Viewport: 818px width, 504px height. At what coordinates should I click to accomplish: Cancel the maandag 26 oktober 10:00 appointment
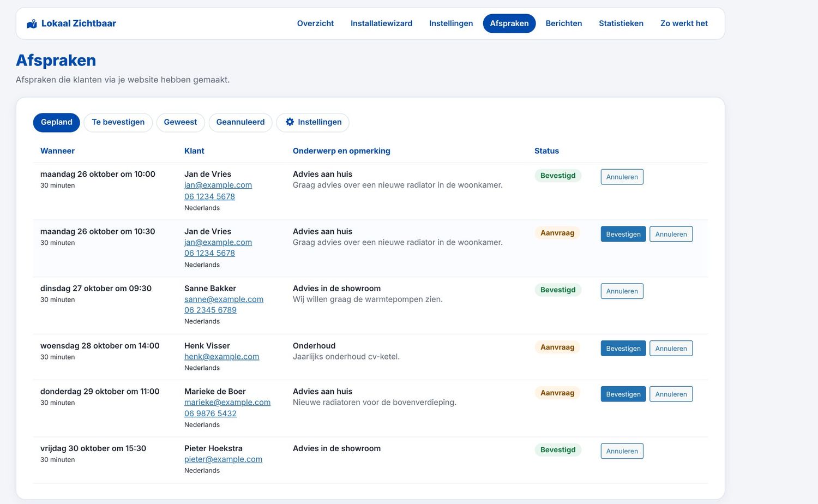622,177
